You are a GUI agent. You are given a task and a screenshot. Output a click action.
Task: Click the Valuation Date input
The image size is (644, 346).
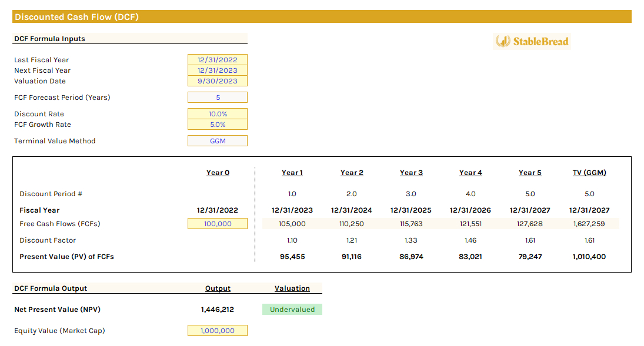(x=217, y=80)
